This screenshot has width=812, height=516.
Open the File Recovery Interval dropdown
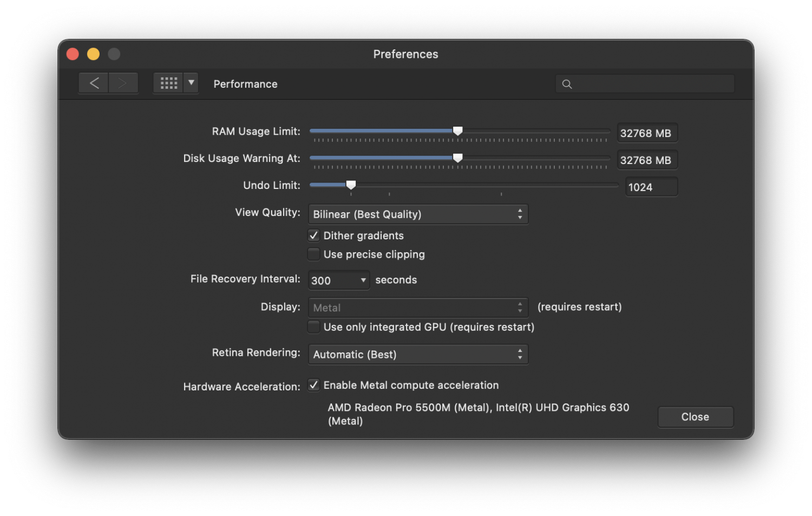[x=338, y=280]
